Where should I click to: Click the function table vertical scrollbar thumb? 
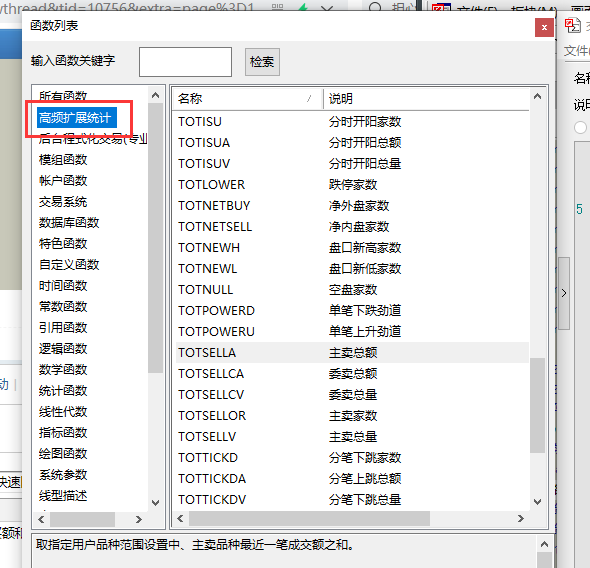[538, 405]
